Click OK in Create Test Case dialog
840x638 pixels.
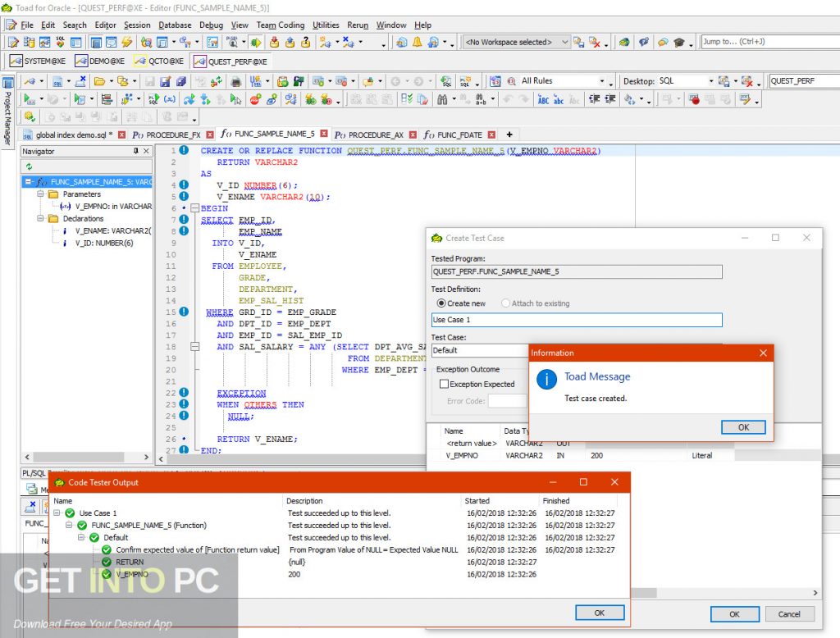point(734,614)
